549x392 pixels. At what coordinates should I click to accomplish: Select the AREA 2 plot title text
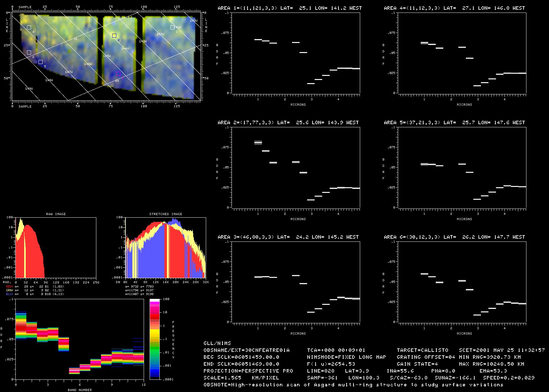tap(288, 123)
